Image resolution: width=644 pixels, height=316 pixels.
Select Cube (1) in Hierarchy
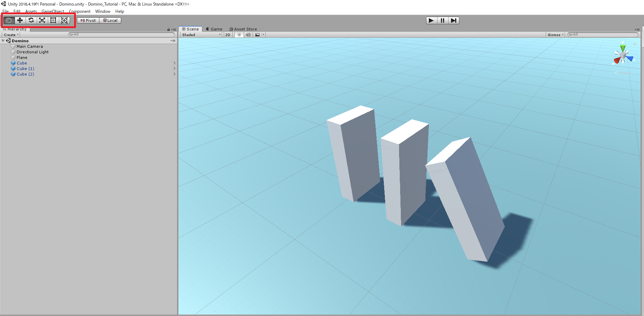pyautogui.click(x=25, y=69)
